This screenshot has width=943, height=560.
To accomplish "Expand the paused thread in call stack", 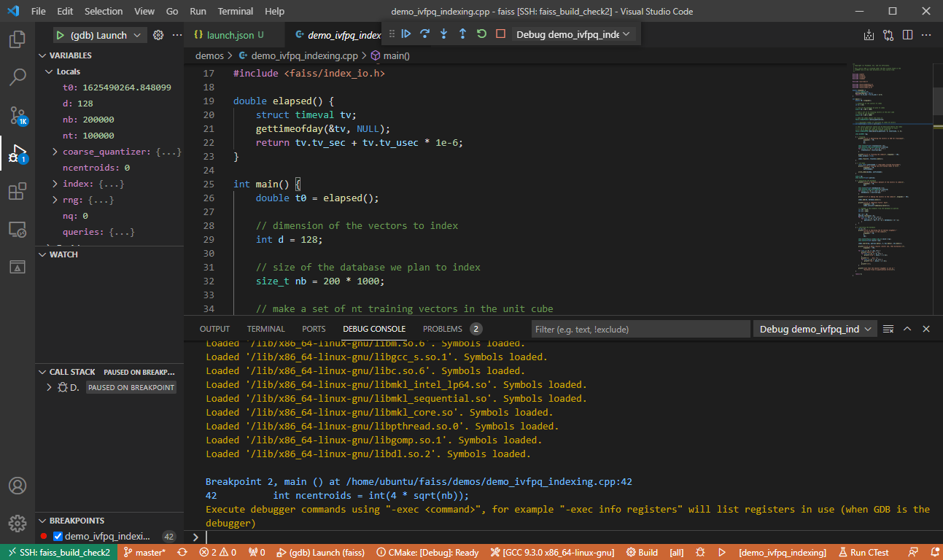I will [49, 387].
